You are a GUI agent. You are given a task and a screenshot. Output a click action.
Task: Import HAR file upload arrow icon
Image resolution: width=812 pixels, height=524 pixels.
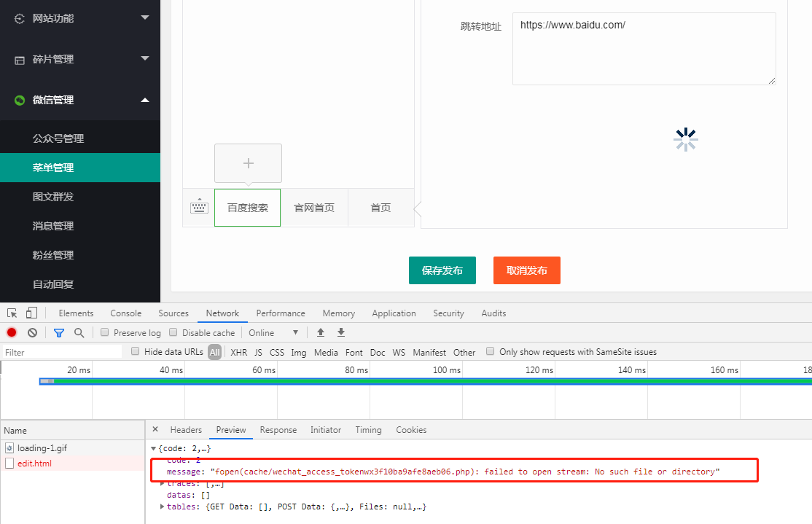pos(321,332)
